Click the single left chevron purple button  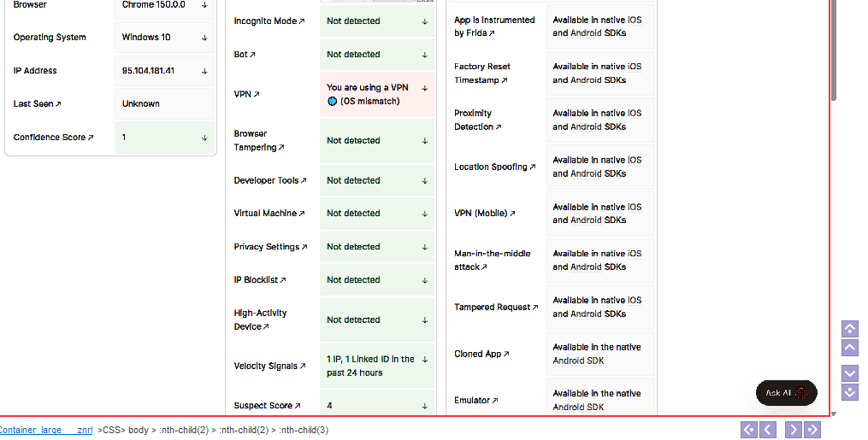[768, 430]
